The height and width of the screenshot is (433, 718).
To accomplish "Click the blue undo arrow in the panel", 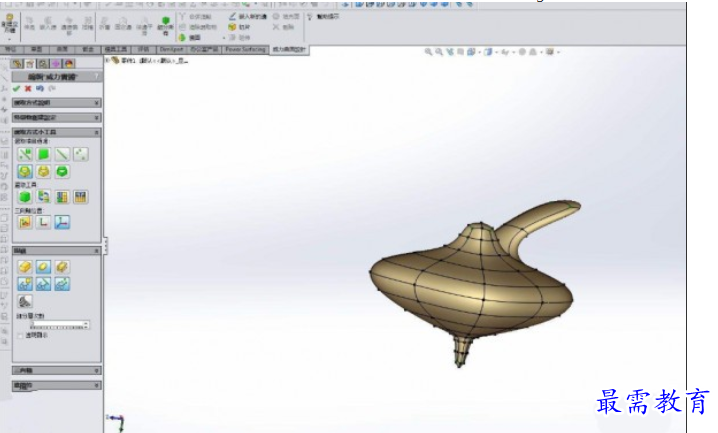I will tap(40, 89).
